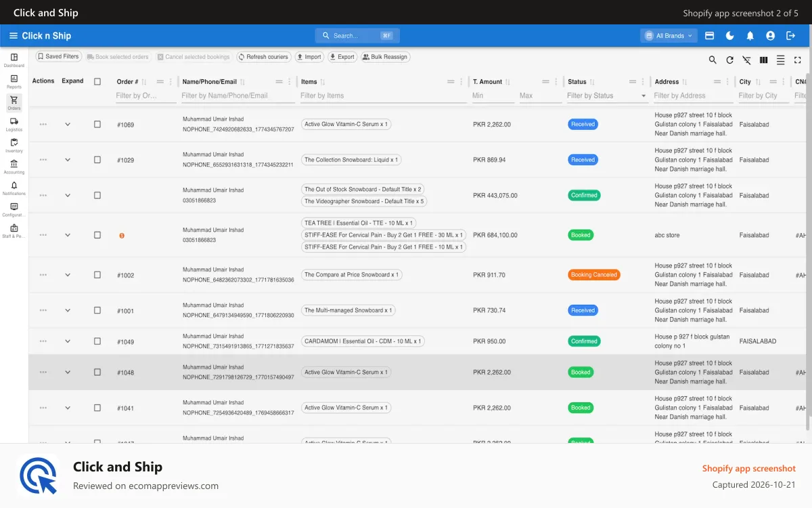
Task: Select the checkbox for order #1029
Action: [x=97, y=160]
